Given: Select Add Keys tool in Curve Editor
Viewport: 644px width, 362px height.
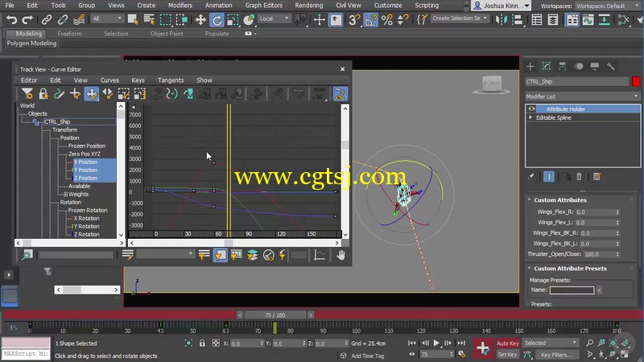Looking at the screenshot, I should coord(75,94).
